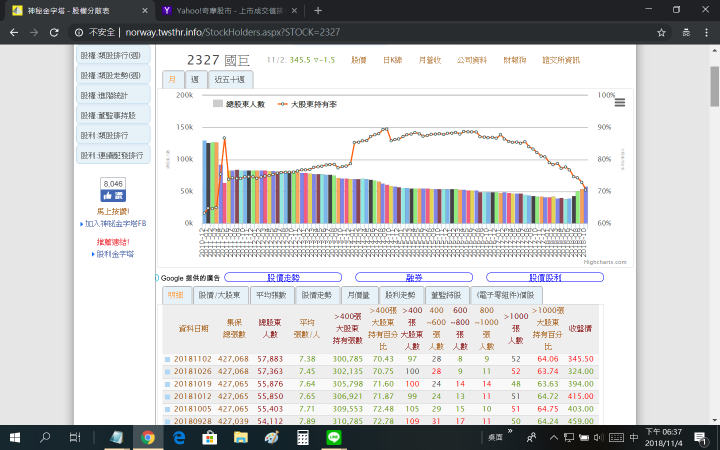Viewport: 720px width, 450px height.
Task: Click 股價股利 ad link button
Action: (545, 277)
